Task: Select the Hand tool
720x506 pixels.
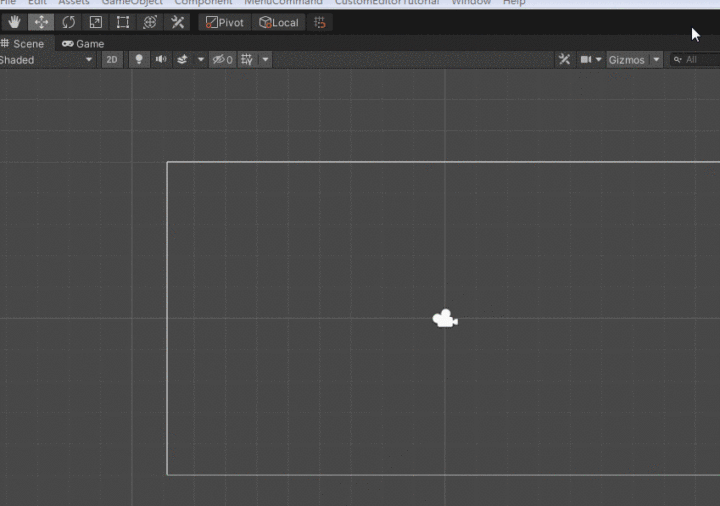Action: pos(14,22)
